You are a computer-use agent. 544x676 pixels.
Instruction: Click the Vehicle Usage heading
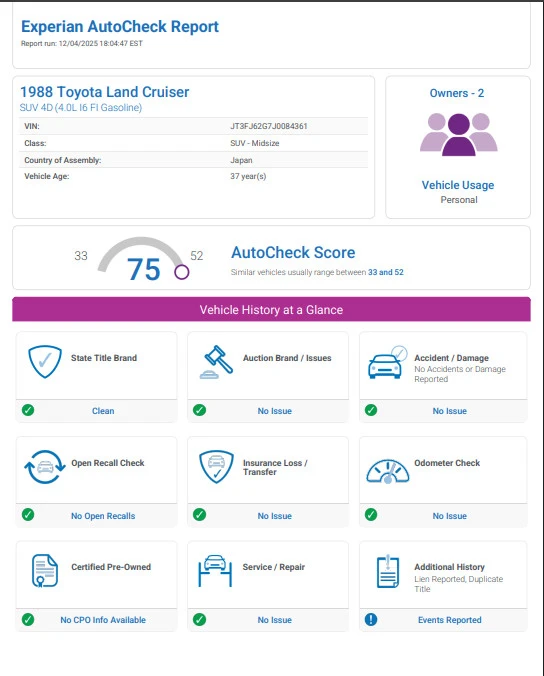(x=458, y=185)
